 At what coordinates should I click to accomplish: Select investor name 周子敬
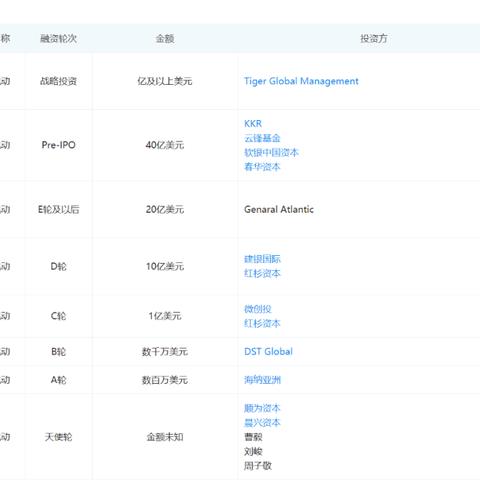click(x=258, y=466)
